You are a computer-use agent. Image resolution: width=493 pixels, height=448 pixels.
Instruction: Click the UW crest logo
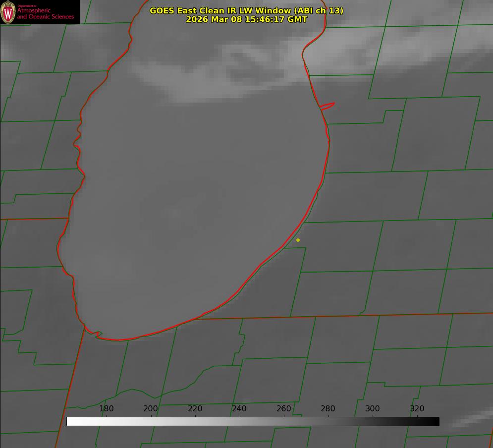pos(8,12)
